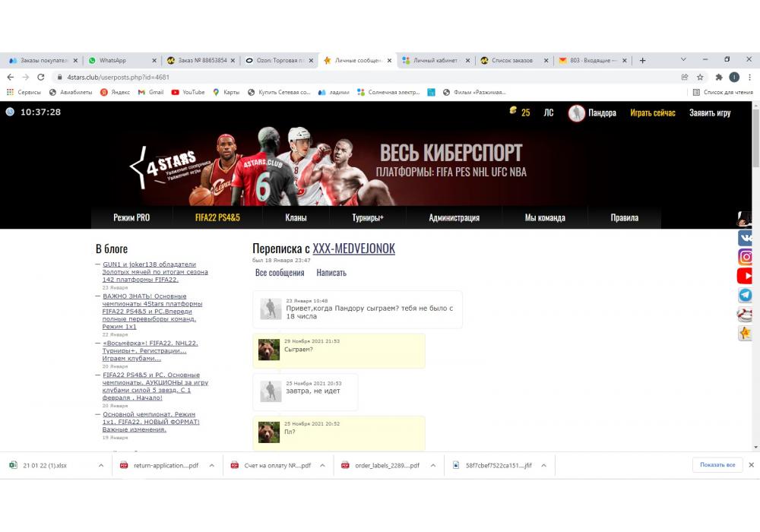
Task: Open the Telegram sidebar icon
Action: tap(745, 295)
